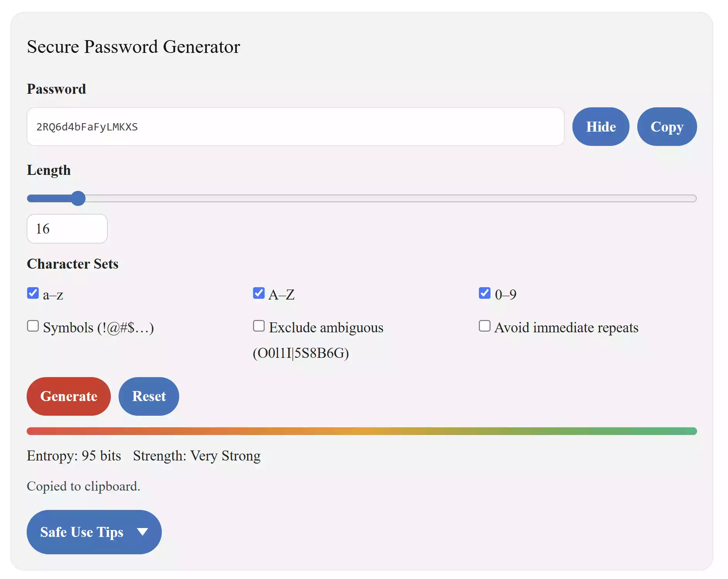This screenshot has height=579, width=728.
Task: Enable Exclude ambiguous characters
Action: coord(258,326)
